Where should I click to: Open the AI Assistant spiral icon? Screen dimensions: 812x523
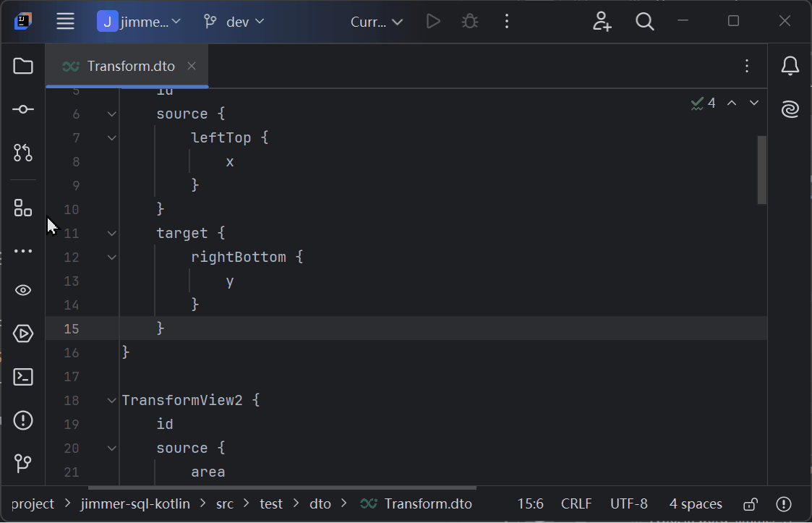[790, 109]
